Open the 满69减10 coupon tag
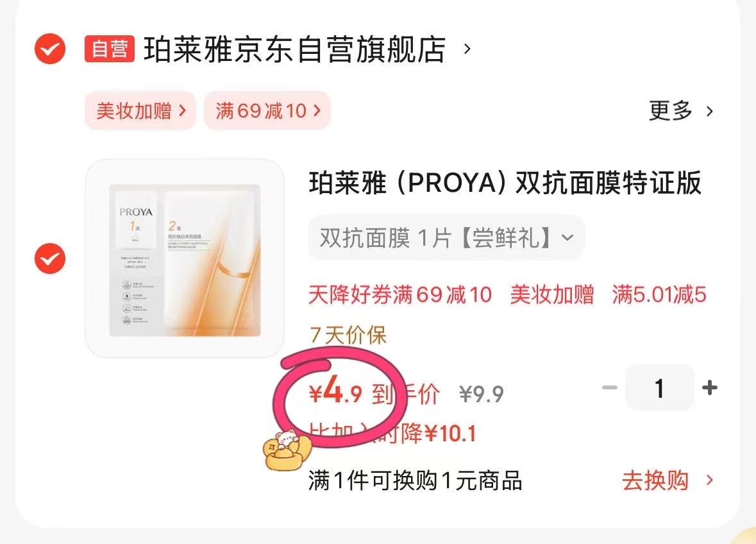756x544 pixels. pos(267,110)
